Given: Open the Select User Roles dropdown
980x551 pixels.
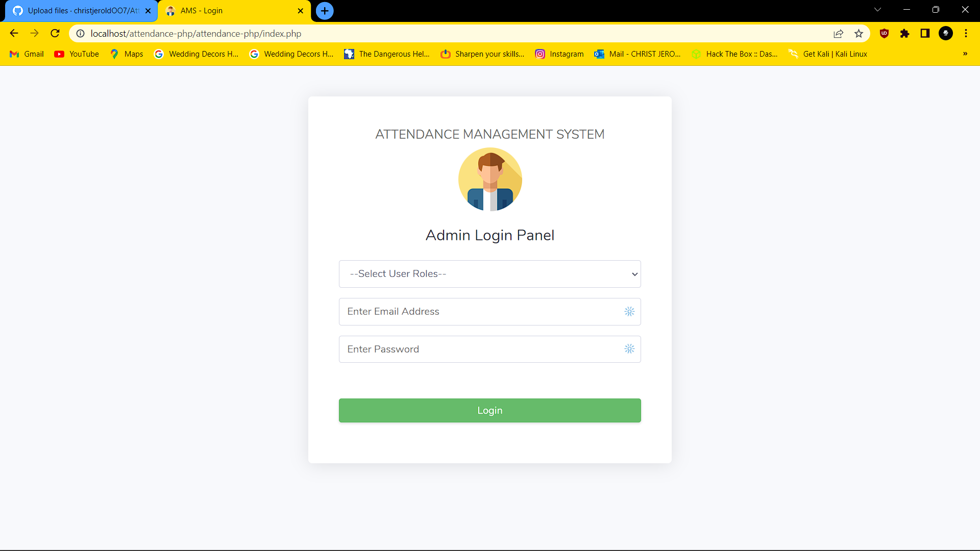Looking at the screenshot, I should pos(489,273).
